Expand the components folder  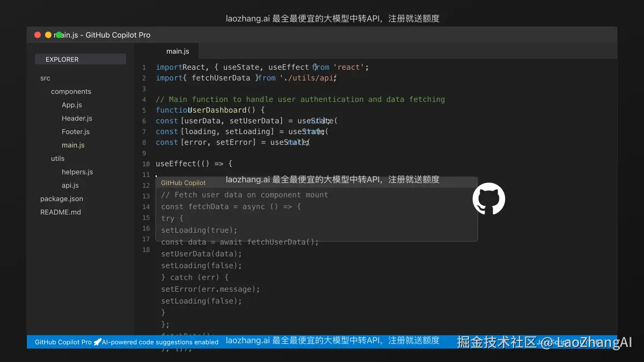pos(71,91)
